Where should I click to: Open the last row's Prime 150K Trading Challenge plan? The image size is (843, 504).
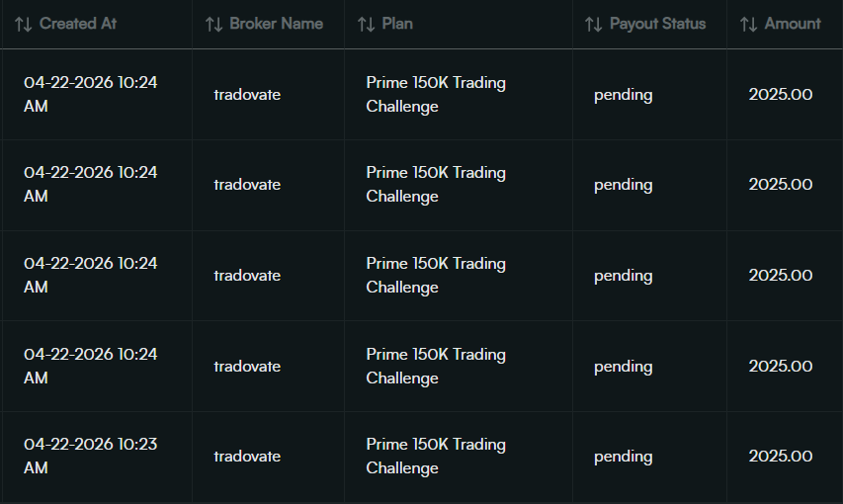(436, 456)
